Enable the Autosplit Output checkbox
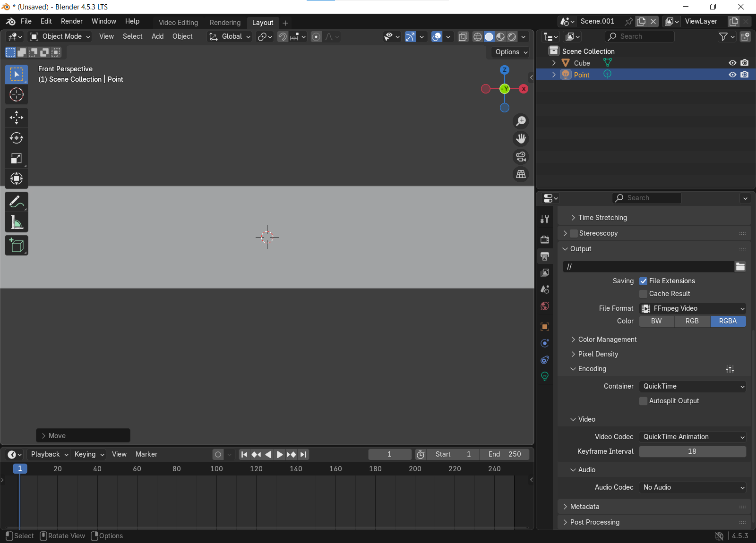Viewport: 756px width, 543px height. (x=643, y=401)
